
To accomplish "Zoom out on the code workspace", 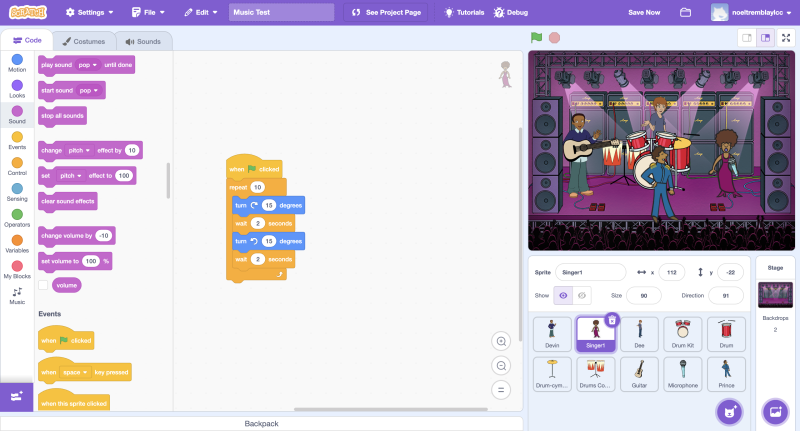I will click(x=501, y=365).
